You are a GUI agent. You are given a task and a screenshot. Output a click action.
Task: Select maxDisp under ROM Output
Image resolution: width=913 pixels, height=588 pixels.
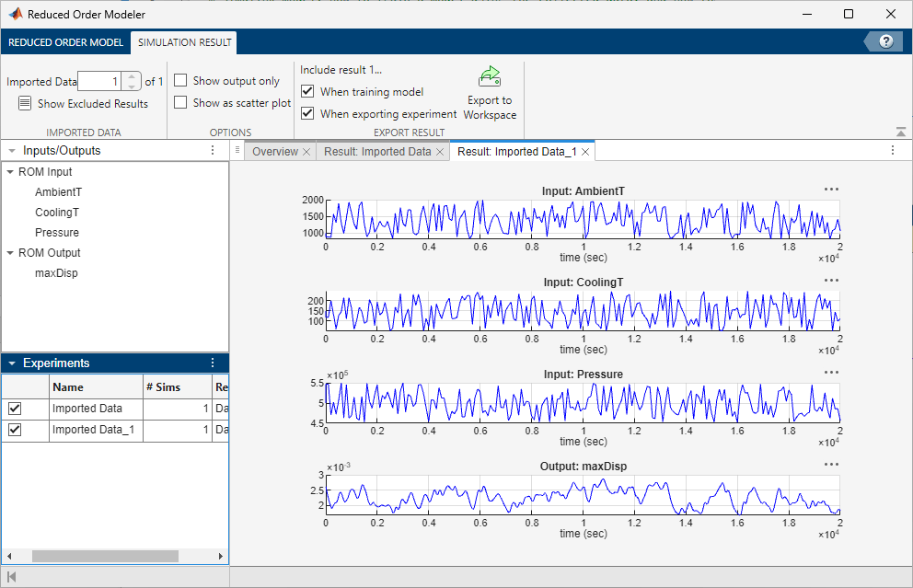(x=56, y=272)
